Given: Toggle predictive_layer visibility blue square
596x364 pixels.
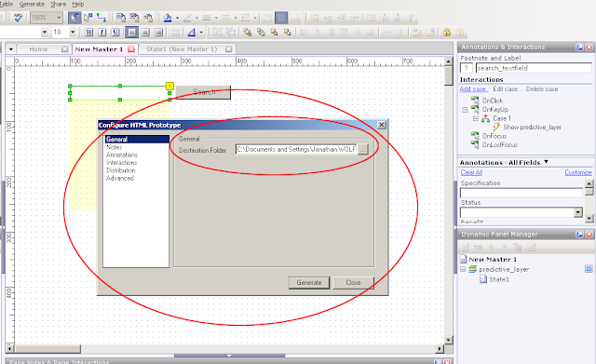Looking at the screenshot, I should pyautogui.click(x=589, y=269).
